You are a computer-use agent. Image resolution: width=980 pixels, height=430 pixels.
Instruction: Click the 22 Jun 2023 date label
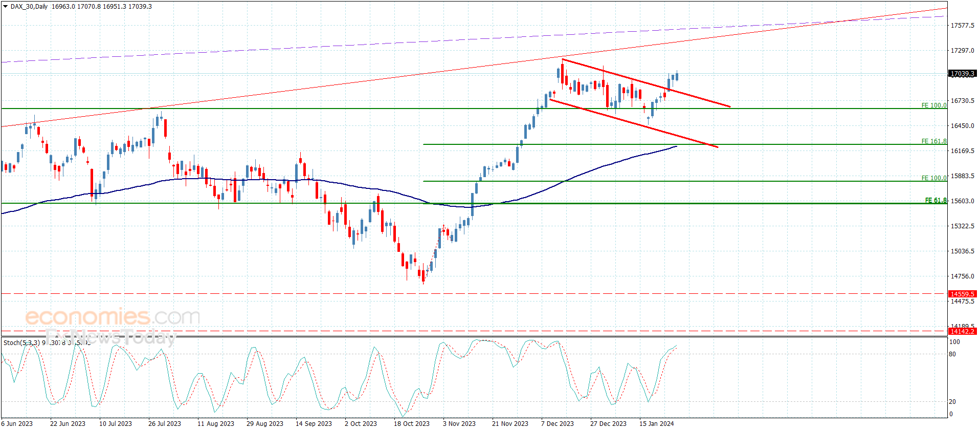[68, 423]
